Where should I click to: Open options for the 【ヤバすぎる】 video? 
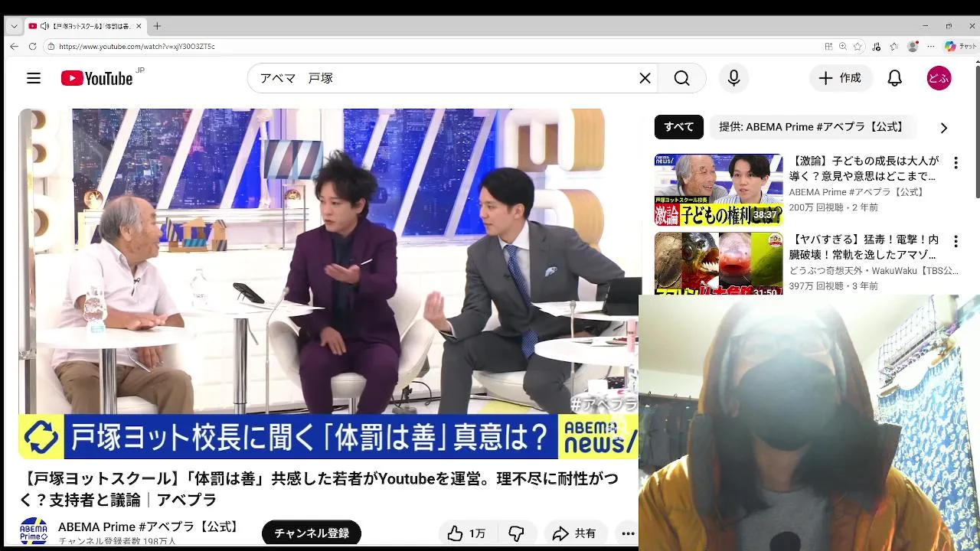(955, 242)
